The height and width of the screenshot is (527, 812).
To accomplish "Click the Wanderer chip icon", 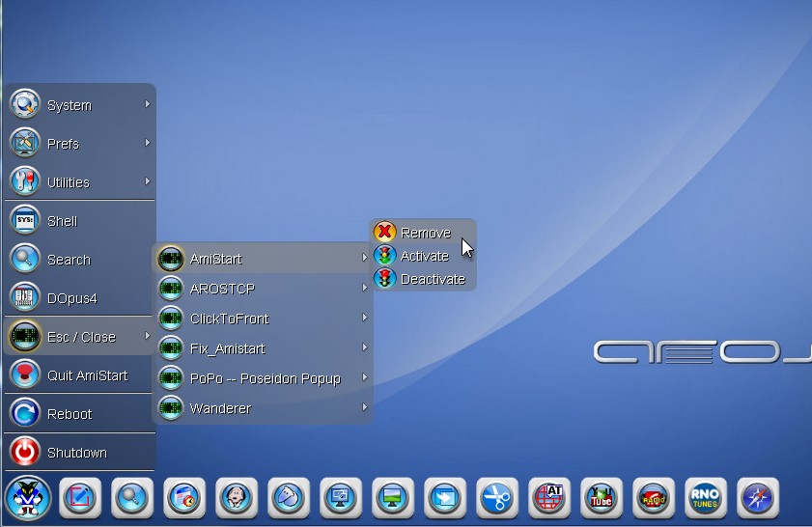I will 170,408.
